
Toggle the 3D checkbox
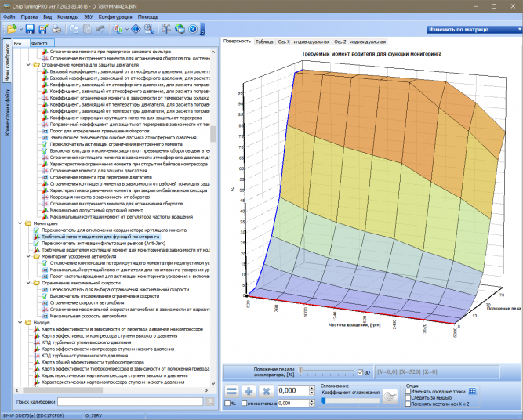360,372
